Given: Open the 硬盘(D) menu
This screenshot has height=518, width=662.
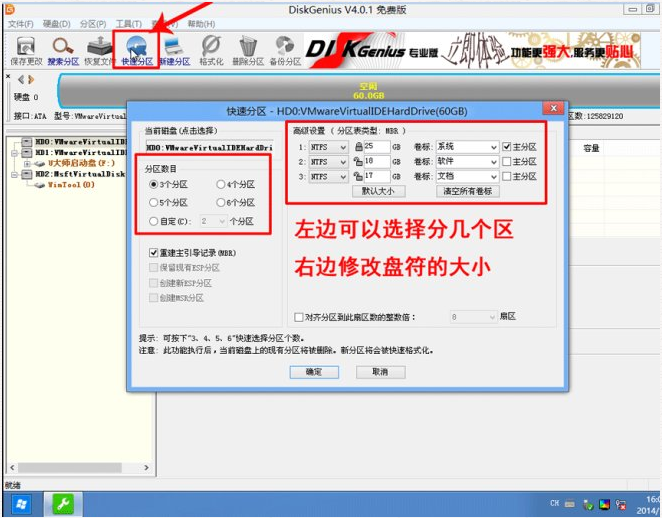Looking at the screenshot, I should [x=57, y=24].
